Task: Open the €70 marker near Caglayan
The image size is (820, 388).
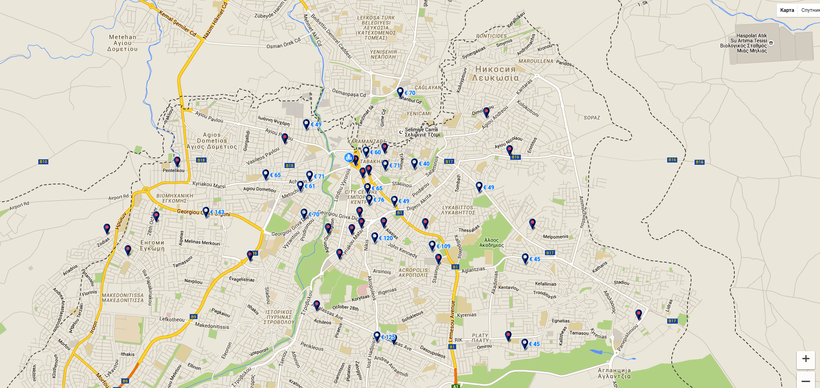Action: (406, 93)
